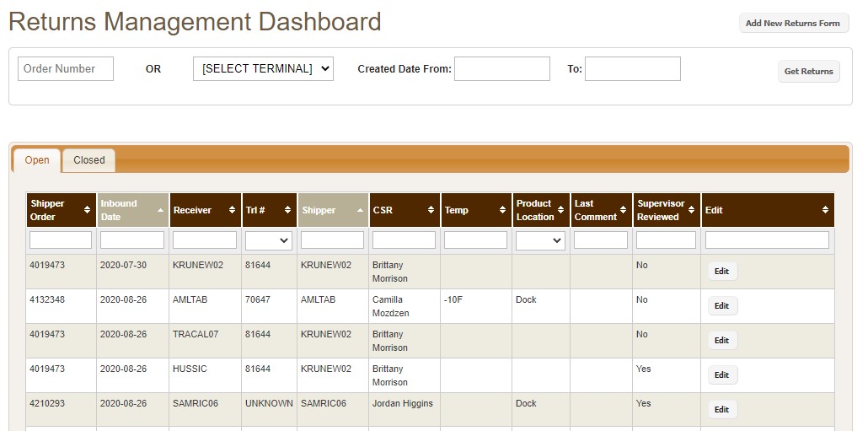Click sort arrows on Shipper Order column
The height and width of the screenshot is (431, 868).
pyautogui.click(x=87, y=210)
